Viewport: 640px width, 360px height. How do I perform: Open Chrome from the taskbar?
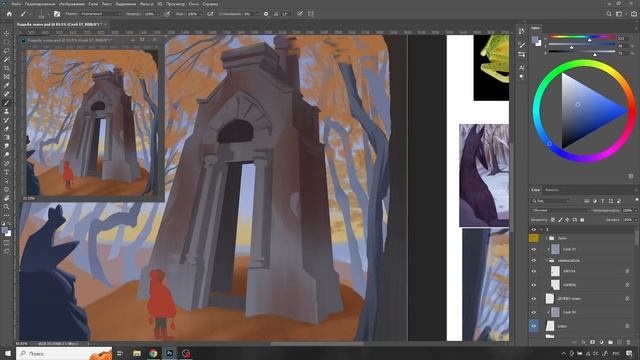pos(153,353)
